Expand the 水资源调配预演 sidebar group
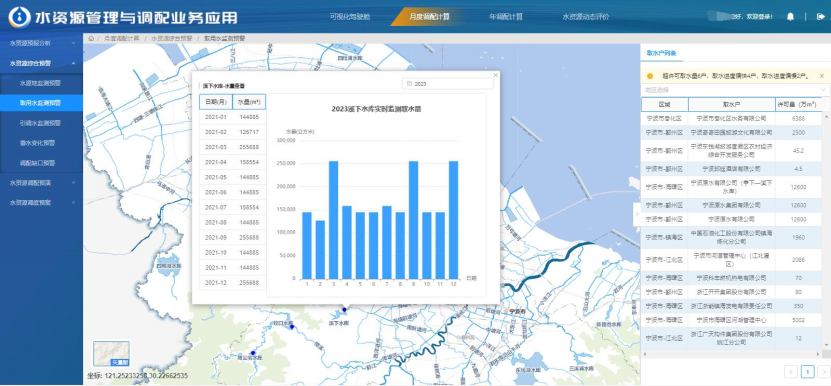 tap(41, 182)
